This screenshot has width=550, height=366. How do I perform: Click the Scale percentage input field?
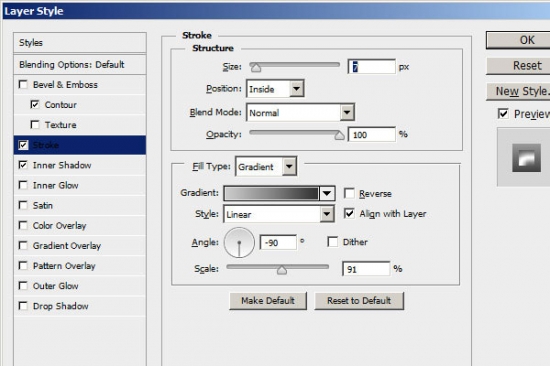[366, 269]
